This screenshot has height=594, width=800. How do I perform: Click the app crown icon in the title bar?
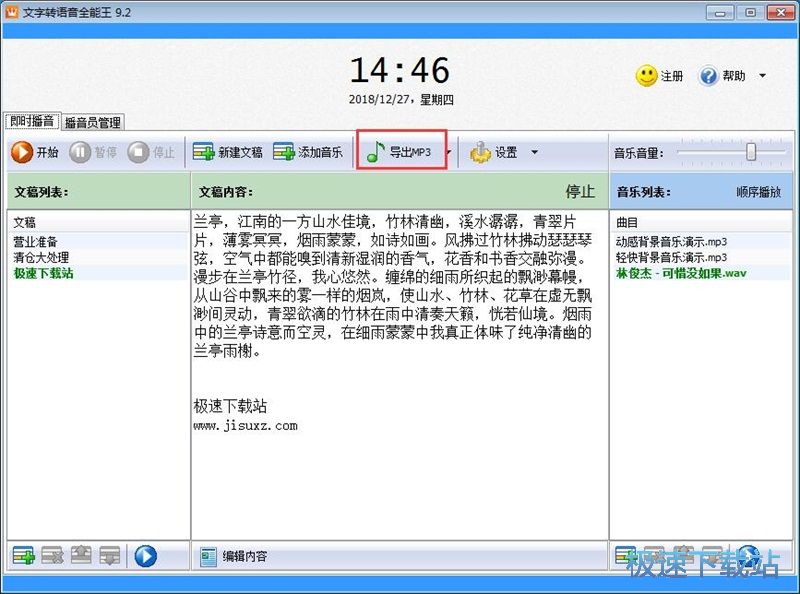coord(11,11)
